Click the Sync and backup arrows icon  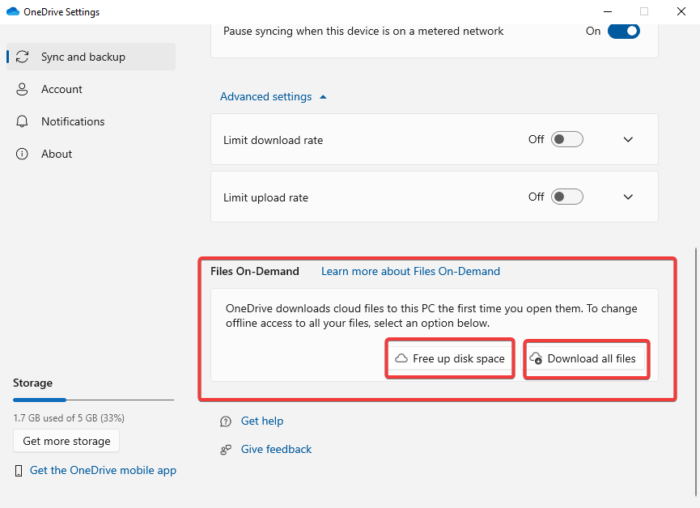click(x=22, y=57)
